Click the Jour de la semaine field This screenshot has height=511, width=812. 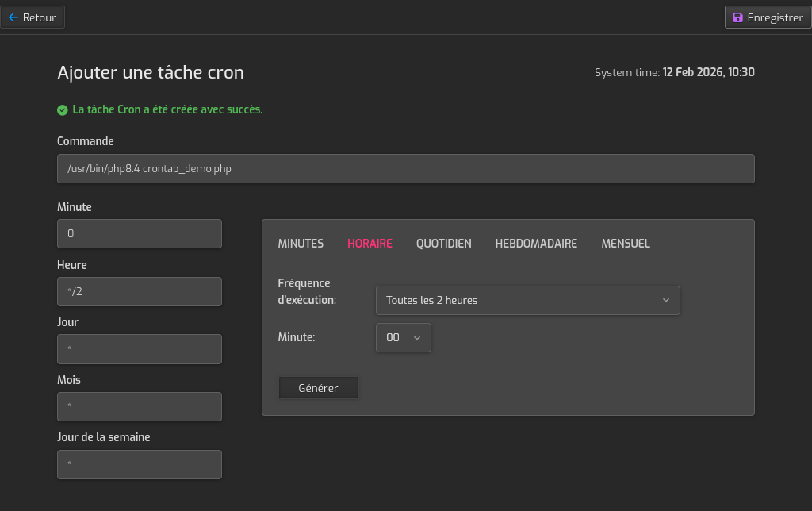[x=139, y=464]
